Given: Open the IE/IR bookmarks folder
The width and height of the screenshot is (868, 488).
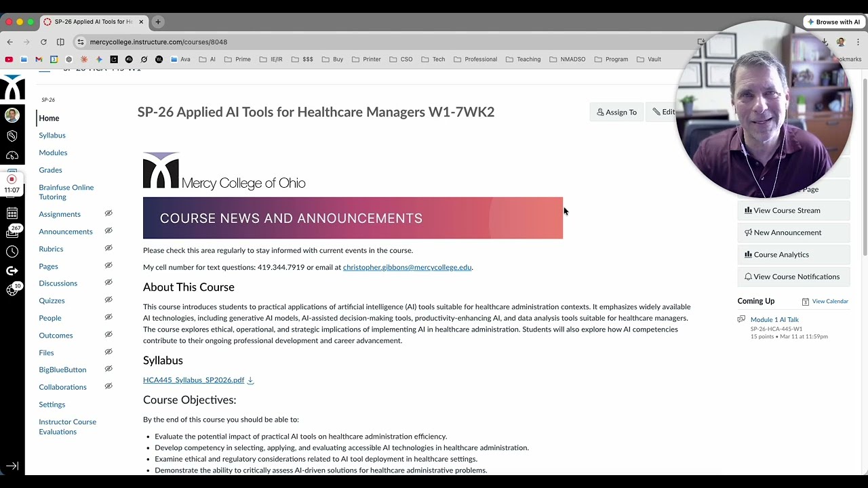Looking at the screenshot, I should (x=271, y=59).
